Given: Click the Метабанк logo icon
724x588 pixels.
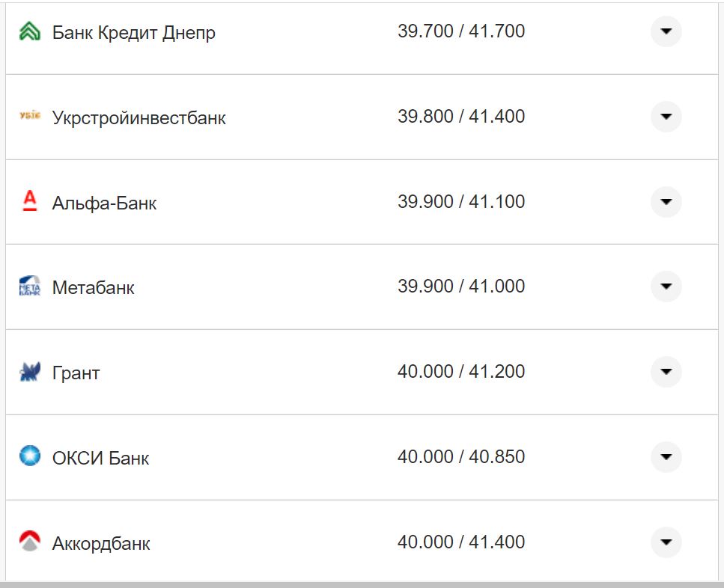Looking at the screenshot, I should pos(29,287).
